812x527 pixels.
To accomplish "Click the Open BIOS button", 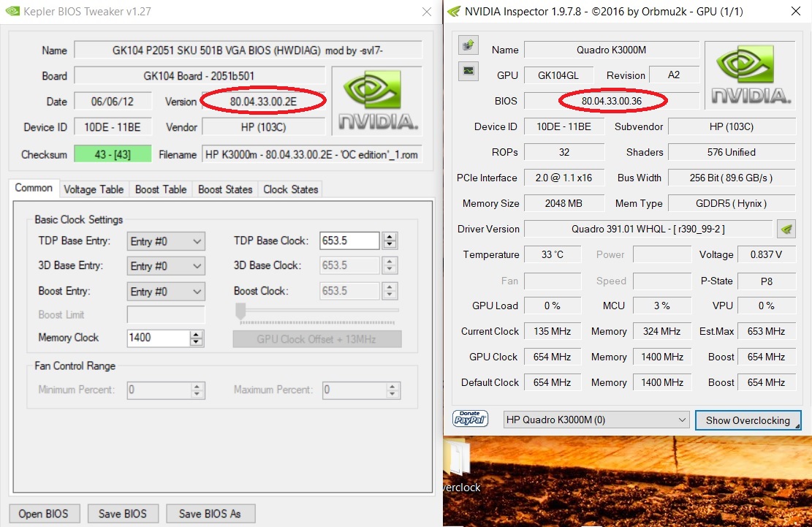I will coord(44,514).
